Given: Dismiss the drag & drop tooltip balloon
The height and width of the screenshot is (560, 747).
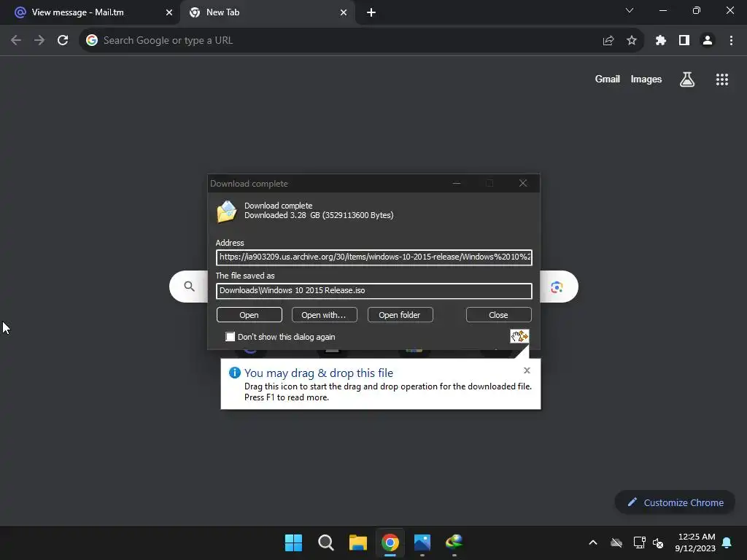Looking at the screenshot, I should coord(527,370).
